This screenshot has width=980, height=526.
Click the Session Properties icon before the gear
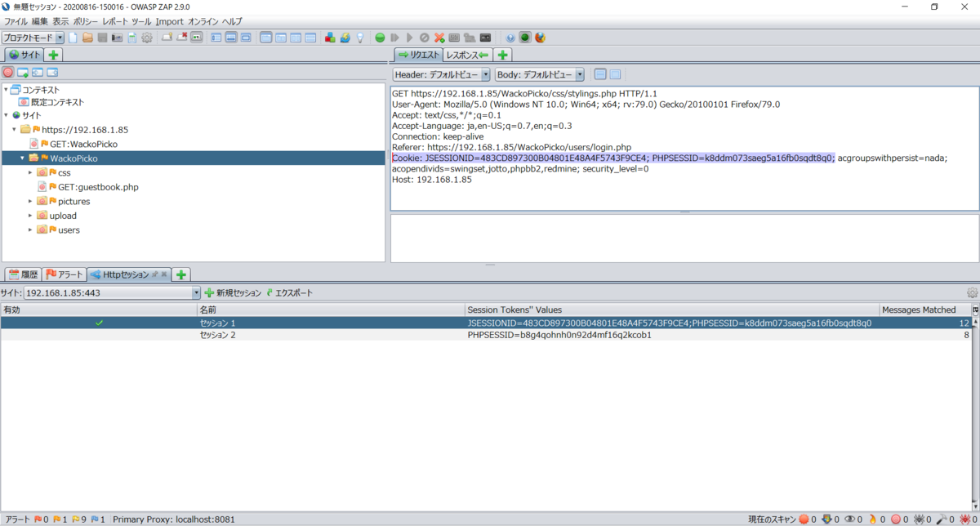[131, 38]
